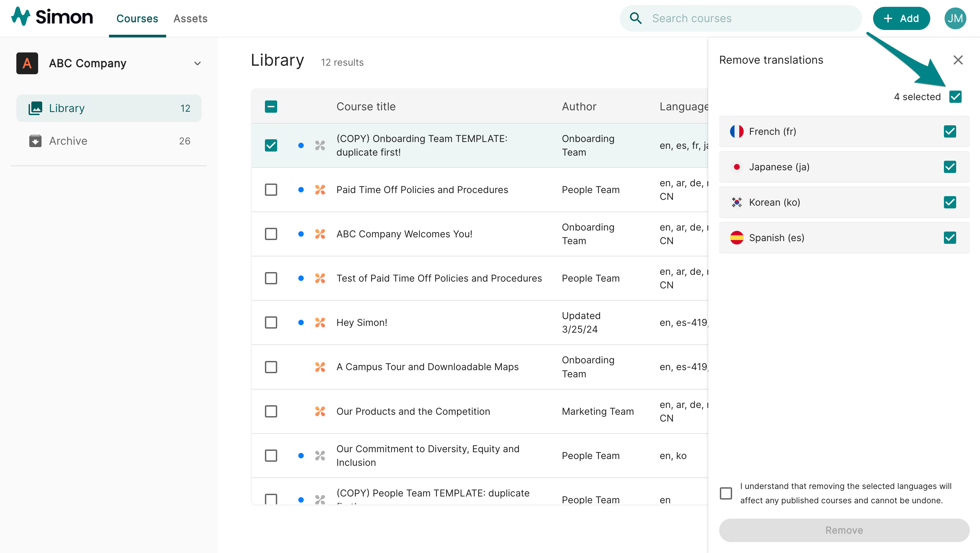The image size is (980, 553).
Task: Click the Author column header
Action: pos(579,107)
